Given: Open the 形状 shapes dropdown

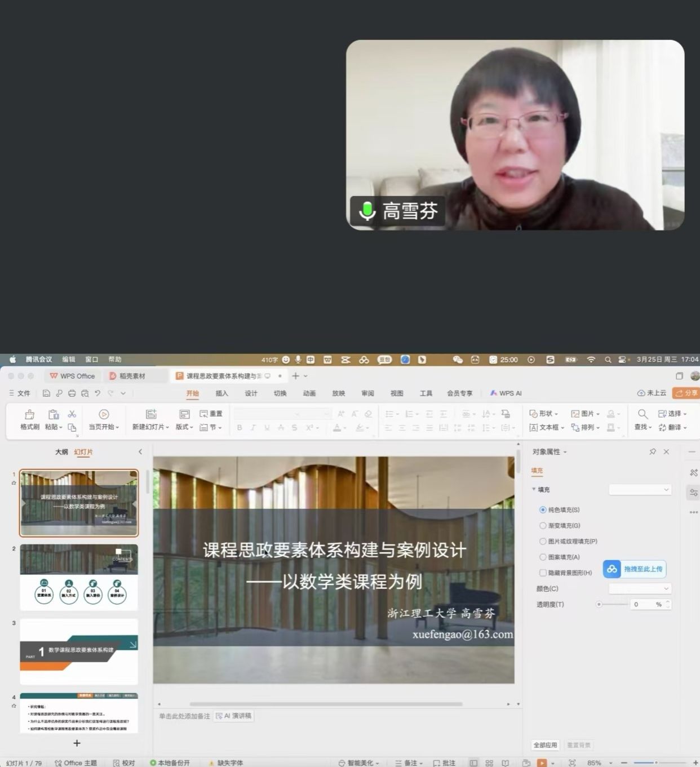Looking at the screenshot, I should 544,414.
